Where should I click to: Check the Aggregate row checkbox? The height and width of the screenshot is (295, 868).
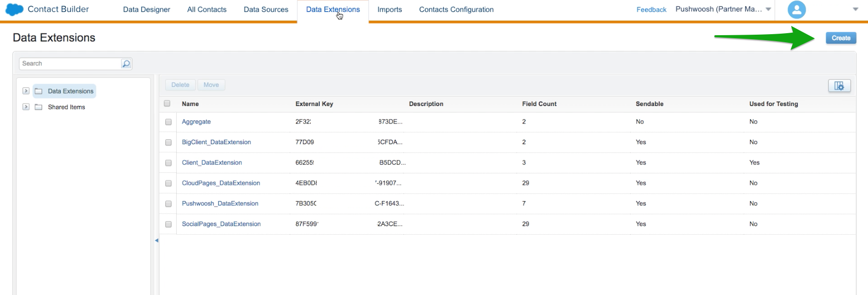pyautogui.click(x=168, y=122)
